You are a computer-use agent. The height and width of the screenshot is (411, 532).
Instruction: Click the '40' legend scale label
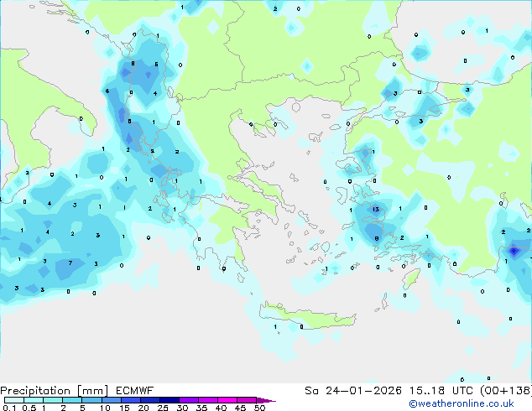coord(221,408)
